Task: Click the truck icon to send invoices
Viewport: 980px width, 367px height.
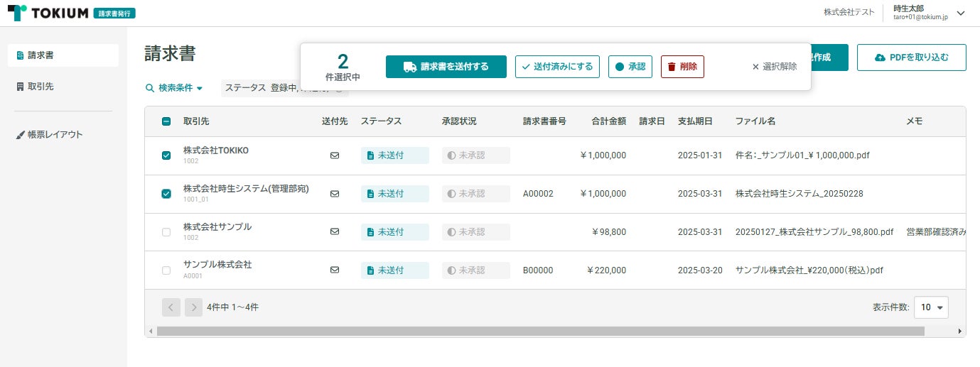Action: coord(409,67)
